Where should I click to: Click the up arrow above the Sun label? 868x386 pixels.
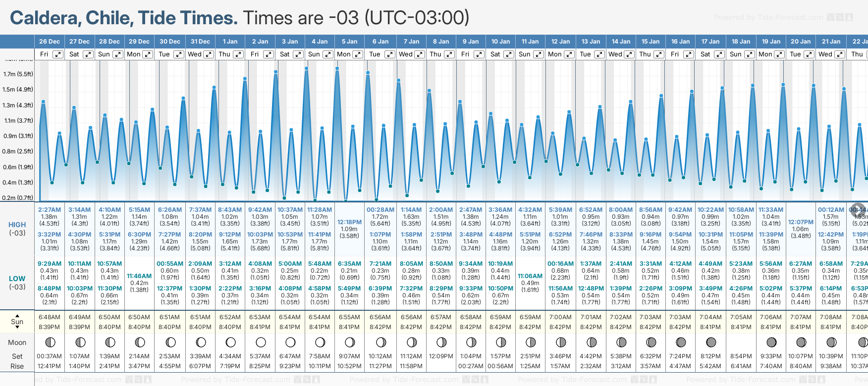[17, 315]
